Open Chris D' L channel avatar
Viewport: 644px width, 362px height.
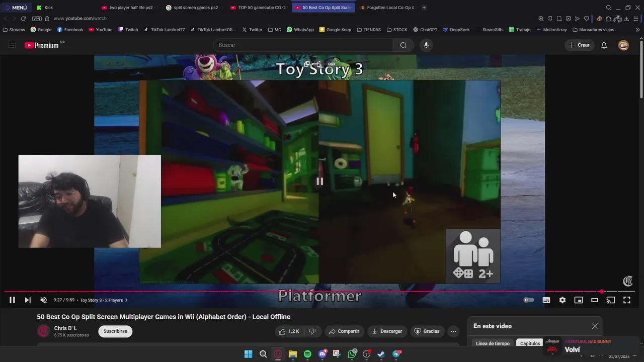(x=43, y=331)
